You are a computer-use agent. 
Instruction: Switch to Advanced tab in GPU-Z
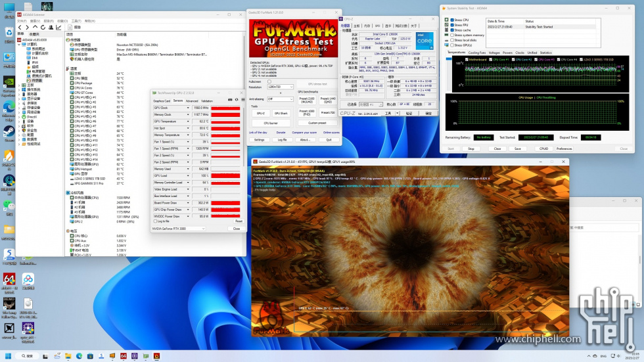192,101
